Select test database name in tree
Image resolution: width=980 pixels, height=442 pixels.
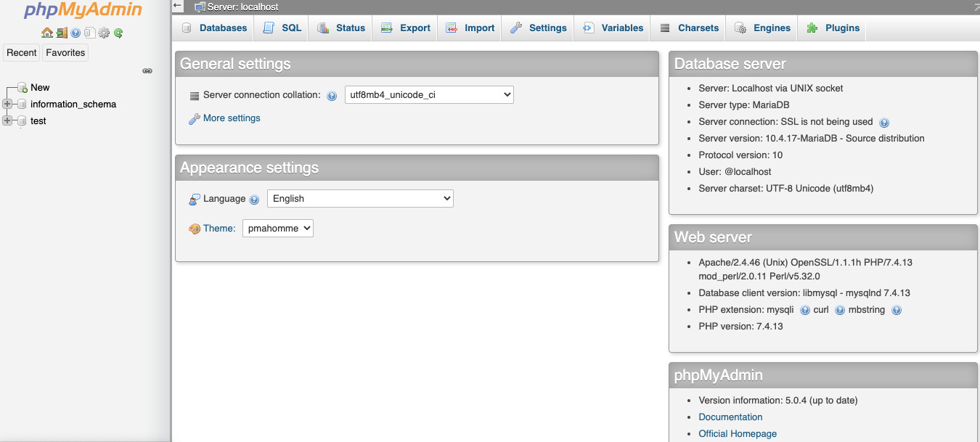click(x=38, y=120)
